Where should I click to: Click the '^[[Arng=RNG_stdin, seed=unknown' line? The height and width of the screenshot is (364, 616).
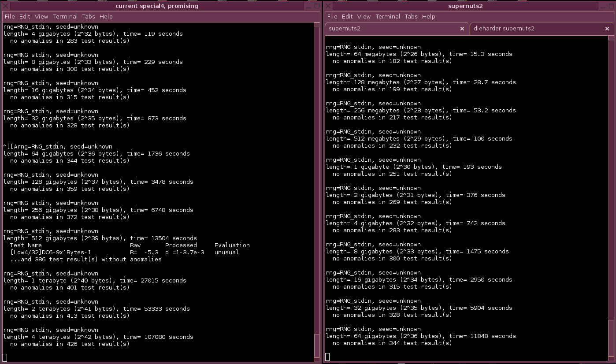[58, 146]
